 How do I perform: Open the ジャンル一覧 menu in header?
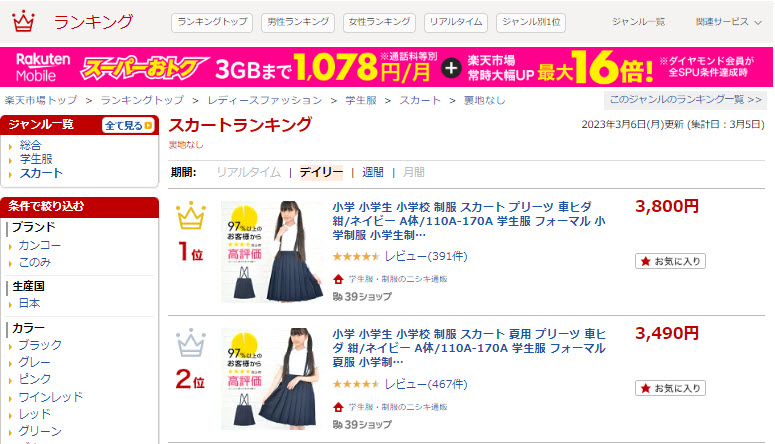click(638, 22)
